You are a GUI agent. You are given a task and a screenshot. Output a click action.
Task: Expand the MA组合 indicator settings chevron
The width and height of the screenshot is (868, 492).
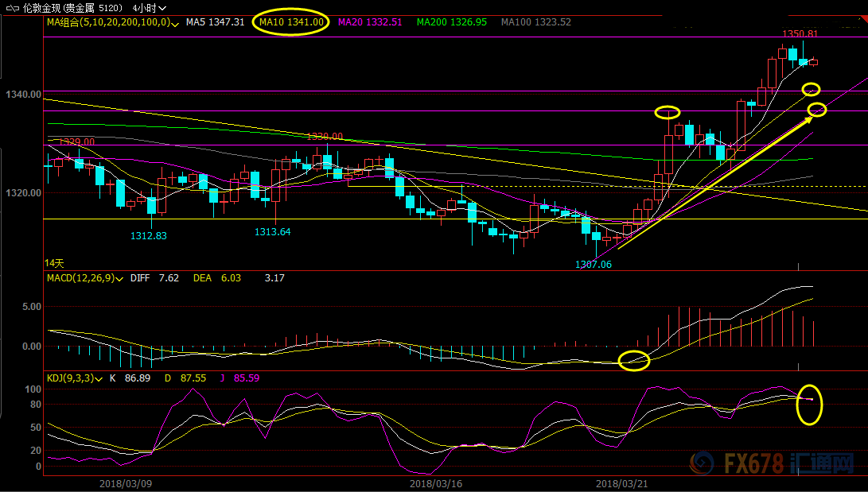click(x=176, y=24)
